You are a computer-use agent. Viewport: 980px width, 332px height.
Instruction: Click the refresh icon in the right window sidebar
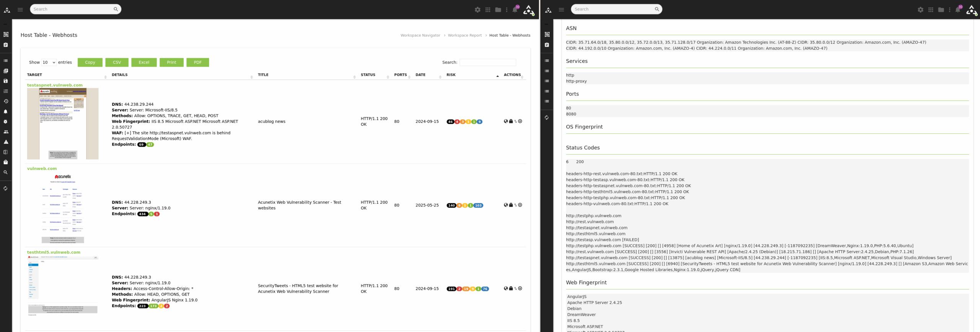coord(547,118)
